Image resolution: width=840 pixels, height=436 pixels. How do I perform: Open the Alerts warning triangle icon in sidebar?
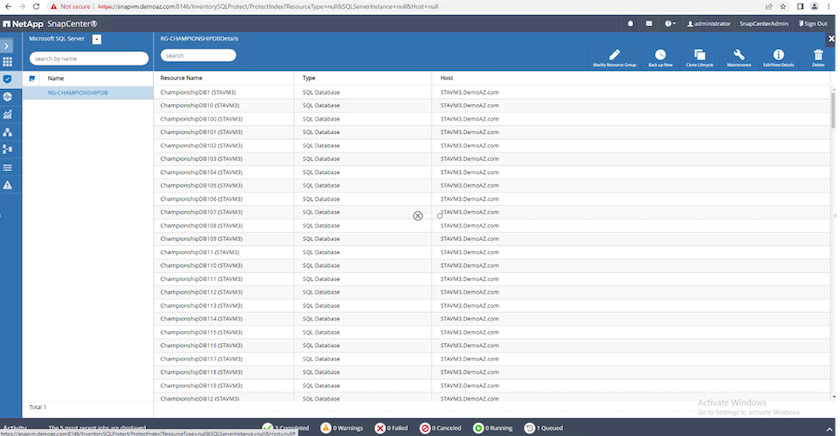[x=8, y=185]
